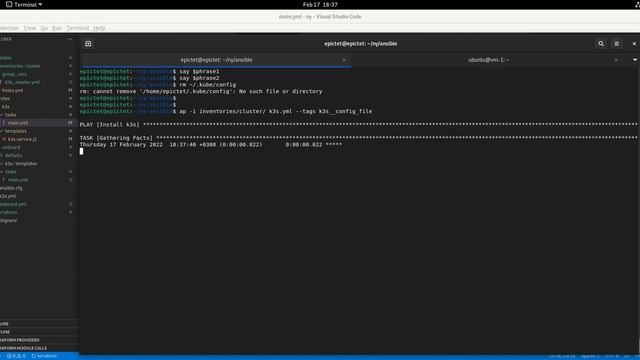This screenshot has height=360, width=640.
Task: Click the Ln, Col cursor position indicator
Action: point(562,356)
